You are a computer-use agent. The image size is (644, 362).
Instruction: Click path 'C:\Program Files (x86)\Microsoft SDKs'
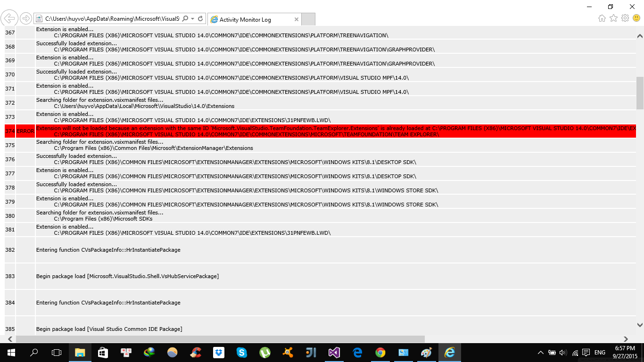(103, 219)
